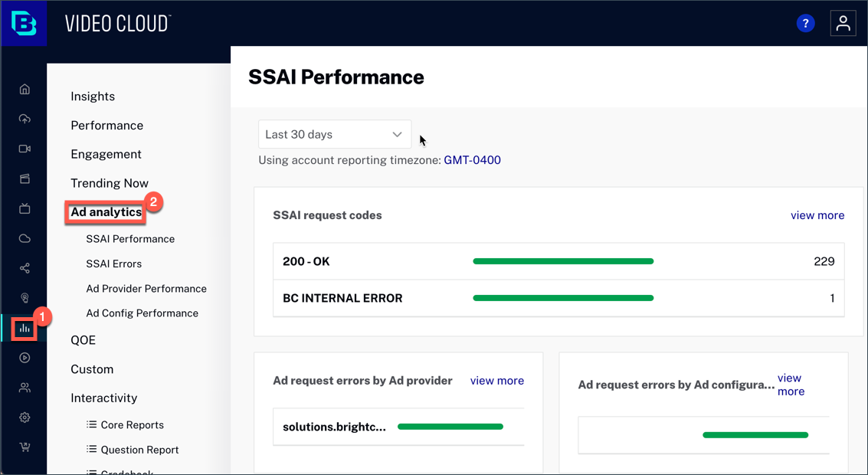Open the user account profile icon
Viewport: 868px width, 475px height.
click(x=843, y=23)
